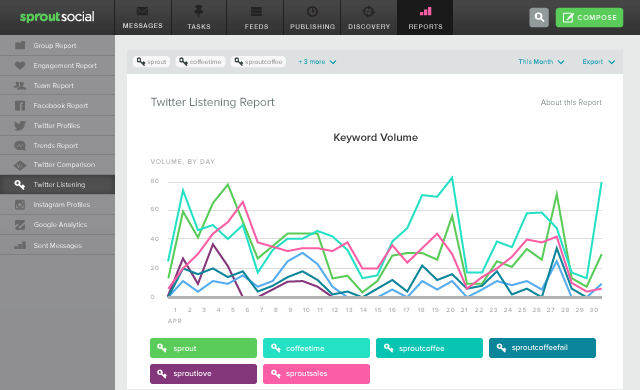
Task: Click the Group Report folder icon
Action: 20,45
